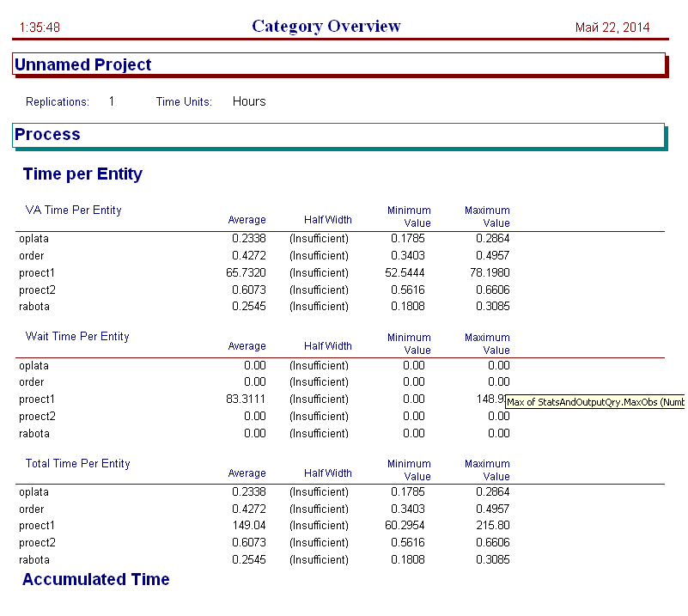Click the 60.2954 minimum value
688x616 pixels.
pyautogui.click(x=405, y=526)
